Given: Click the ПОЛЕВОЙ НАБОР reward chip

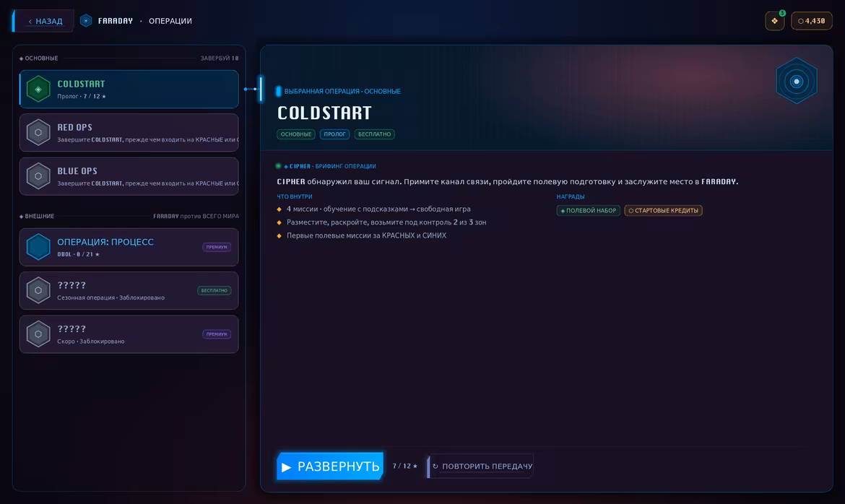Looking at the screenshot, I should pyautogui.click(x=589, y=210).
